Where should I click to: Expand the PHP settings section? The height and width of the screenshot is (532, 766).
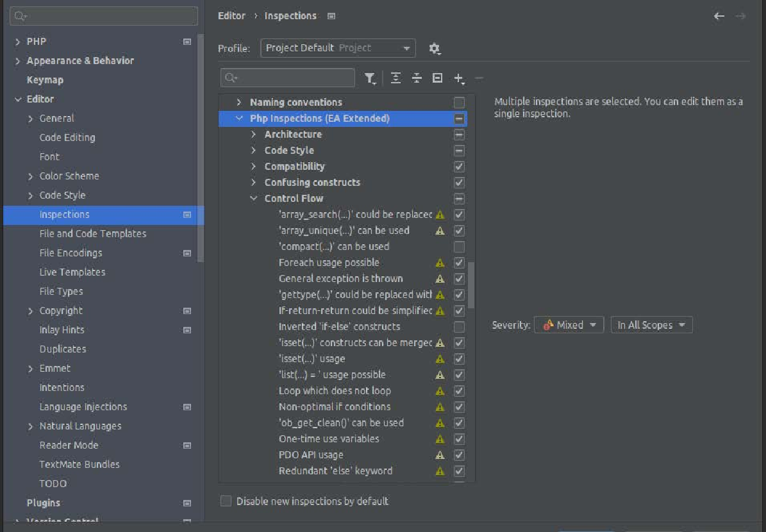coord(17,42)
